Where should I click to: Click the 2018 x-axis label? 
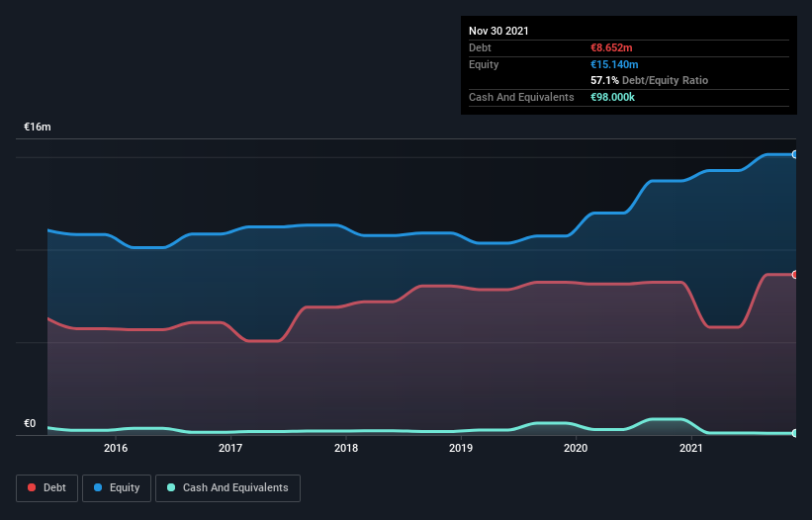346,448
